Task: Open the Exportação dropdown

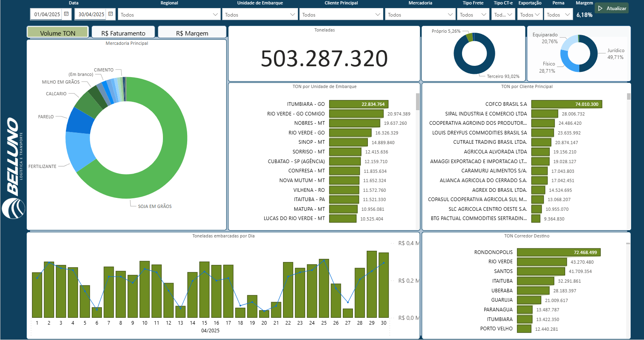Action: tap(530, 15)
